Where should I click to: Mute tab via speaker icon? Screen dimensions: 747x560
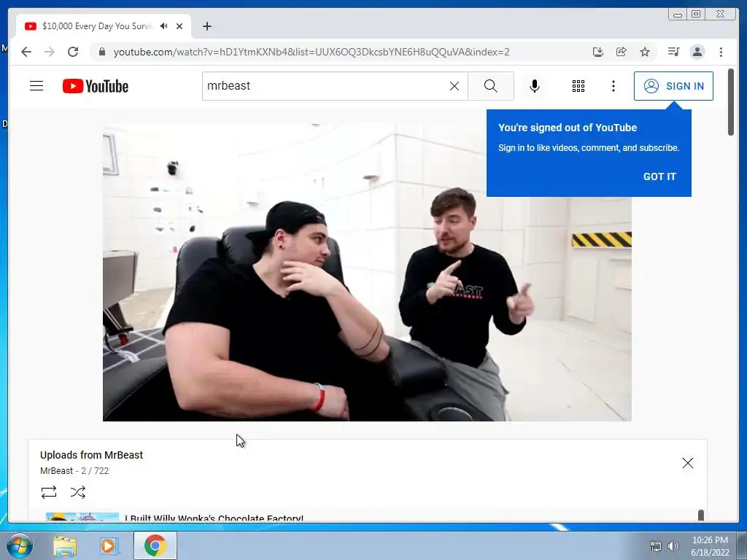[164, 26]
